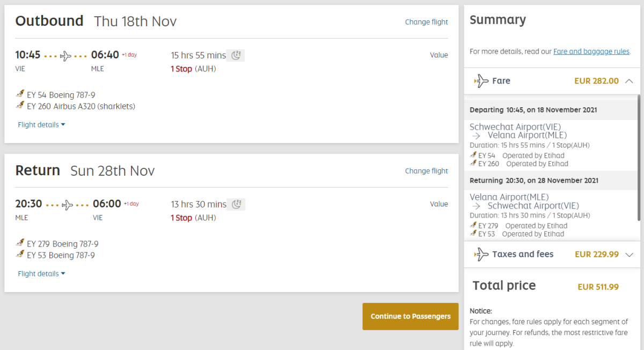
Task: Click the Total price EUR 511.99 amount
Action: (x=598, y=287)
